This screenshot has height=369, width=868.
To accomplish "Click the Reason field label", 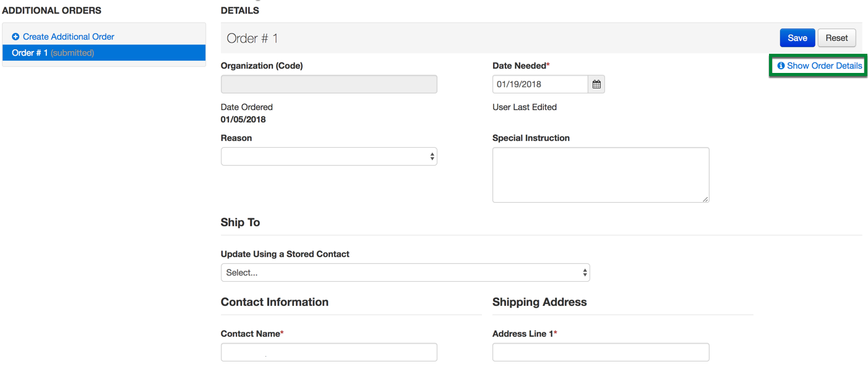I will 236,138.
